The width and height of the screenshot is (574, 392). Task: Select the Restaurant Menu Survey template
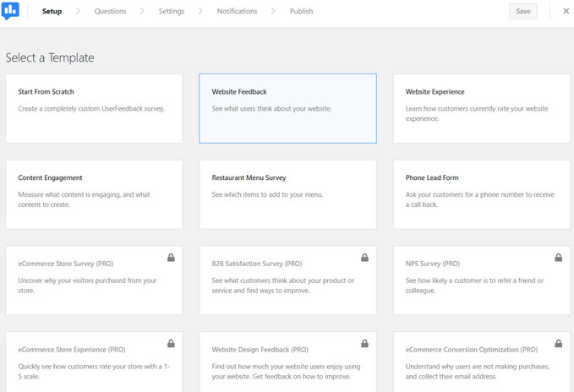[287, 194]
